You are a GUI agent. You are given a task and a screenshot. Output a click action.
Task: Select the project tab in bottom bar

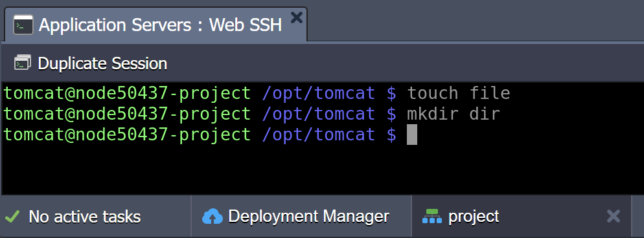(521, 216)
